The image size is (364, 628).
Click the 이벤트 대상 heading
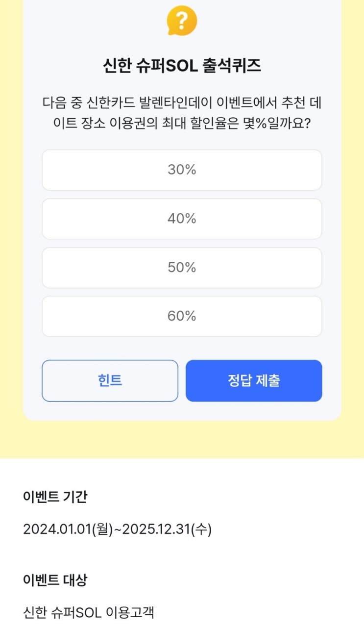55,580
